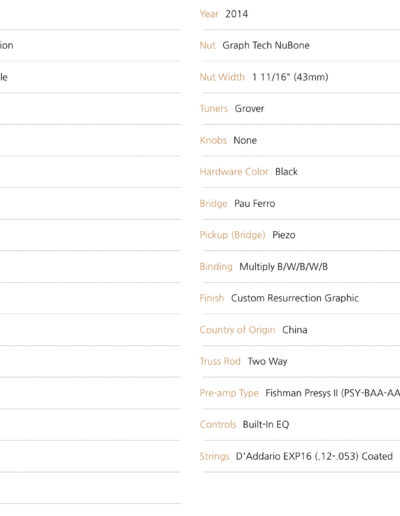Select the Graph Tech NuBone nut value
Viewport: 400px width, 516px height.
tap(266, 45)
